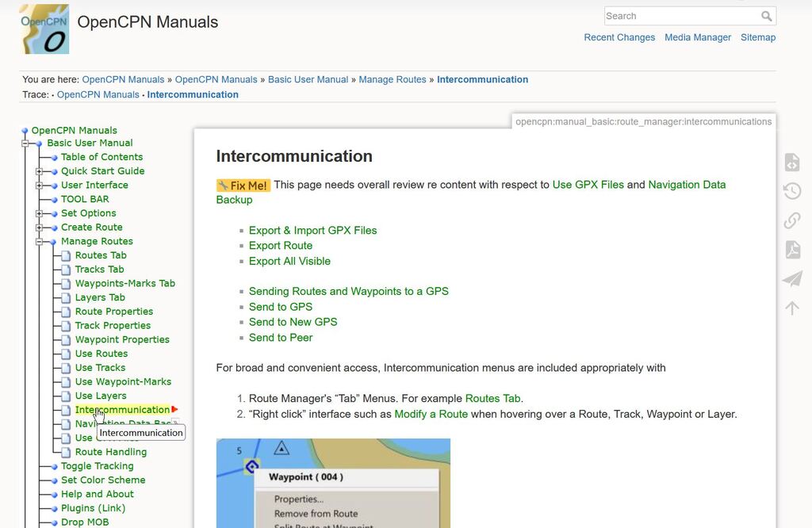
Task: Click Manage Routes breadcrumb link
Action: point(393,80)
